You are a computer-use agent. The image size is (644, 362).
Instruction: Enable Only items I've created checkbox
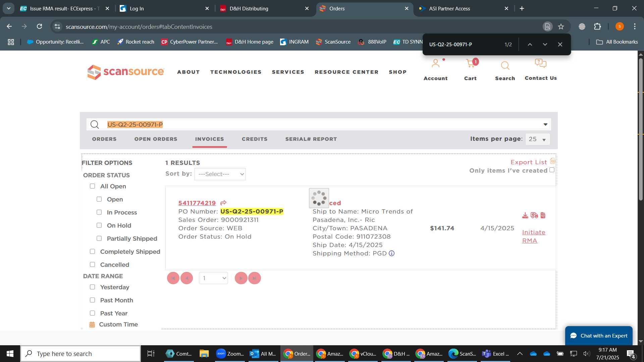pos(552,170)
